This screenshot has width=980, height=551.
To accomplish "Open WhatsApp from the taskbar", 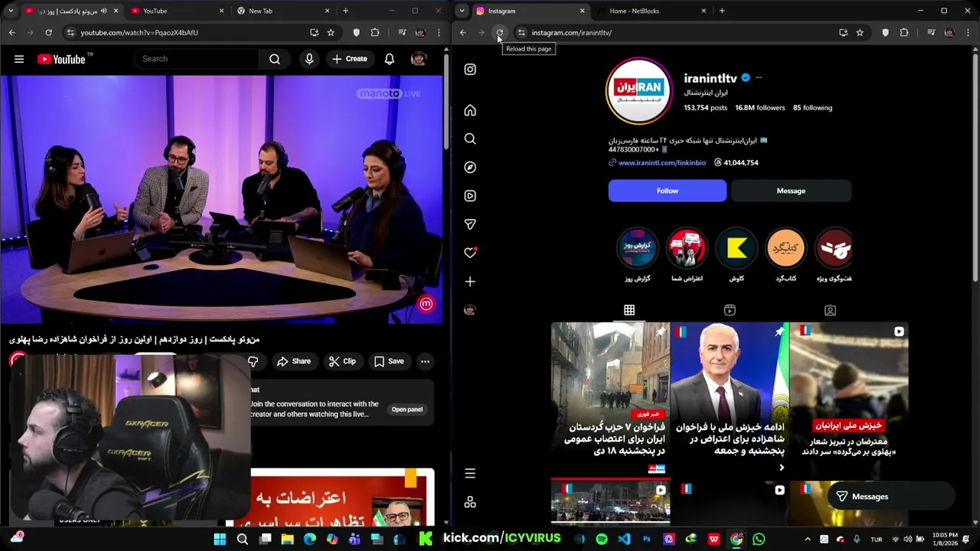I will (x=759, y=540).
